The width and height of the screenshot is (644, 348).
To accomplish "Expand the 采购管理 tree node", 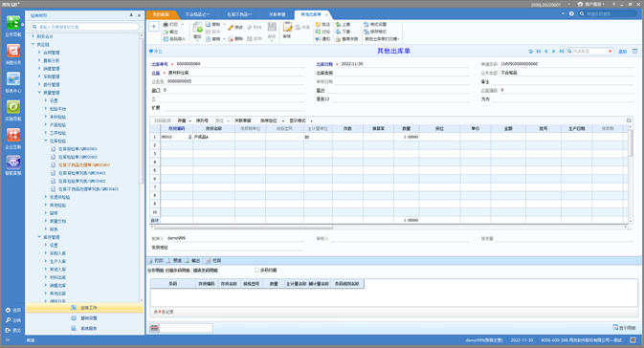I will 39,76.
